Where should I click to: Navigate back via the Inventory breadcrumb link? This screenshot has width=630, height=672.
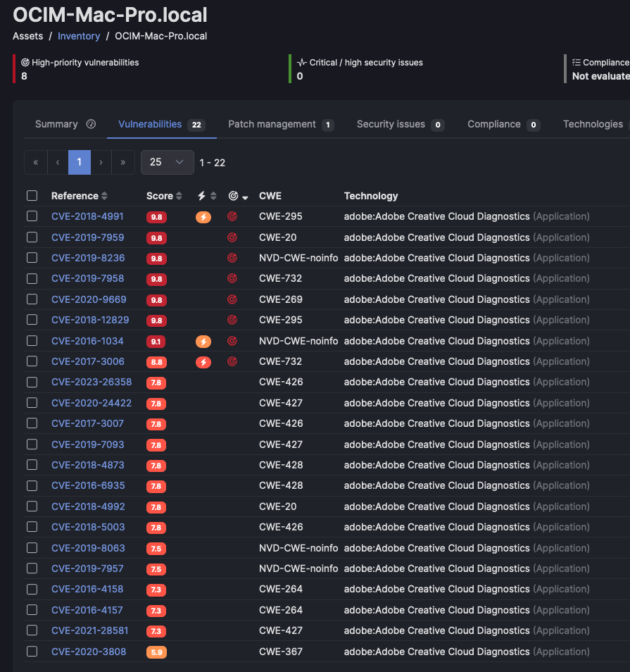[79, 36]
